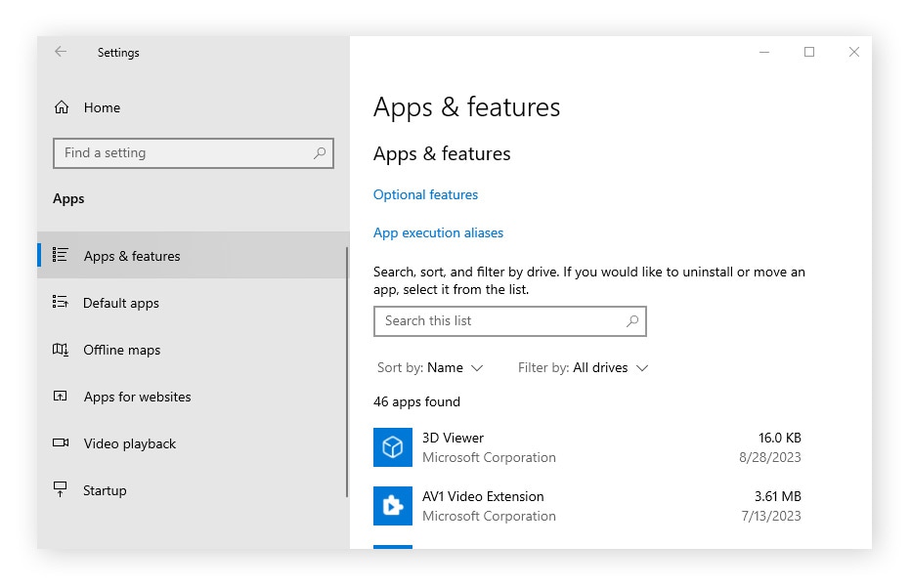Viewport: 911px width, 588px height.
Task: Open the Optional features link
Action: pyautogui.click(x=425, y=194)
